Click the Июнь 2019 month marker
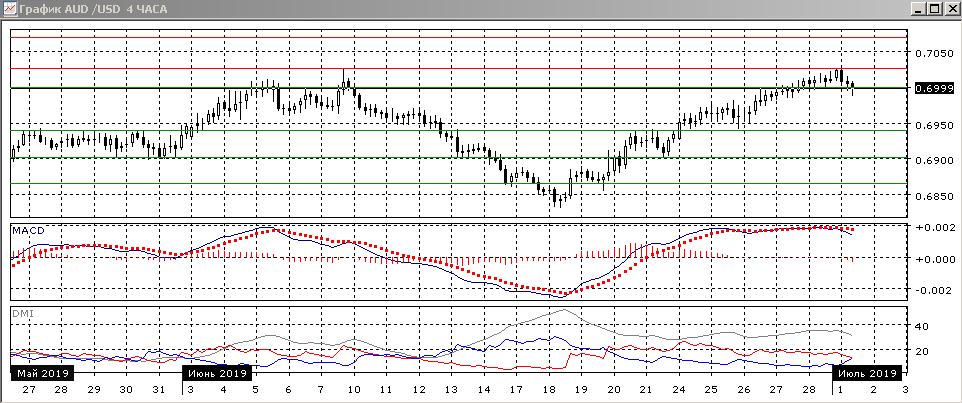This screenshot has width=962, height=403. click(217, 373)
